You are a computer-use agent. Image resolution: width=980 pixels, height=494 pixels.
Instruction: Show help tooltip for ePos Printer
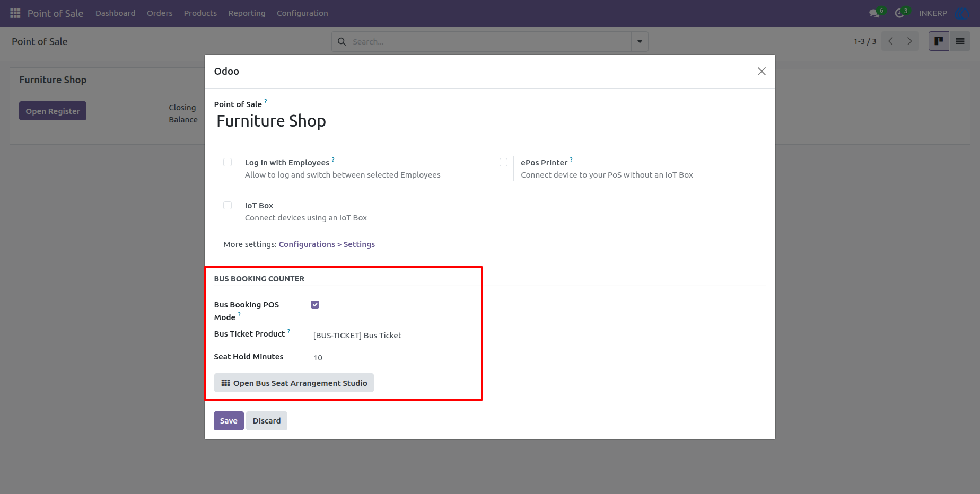(x=571, y=159)
